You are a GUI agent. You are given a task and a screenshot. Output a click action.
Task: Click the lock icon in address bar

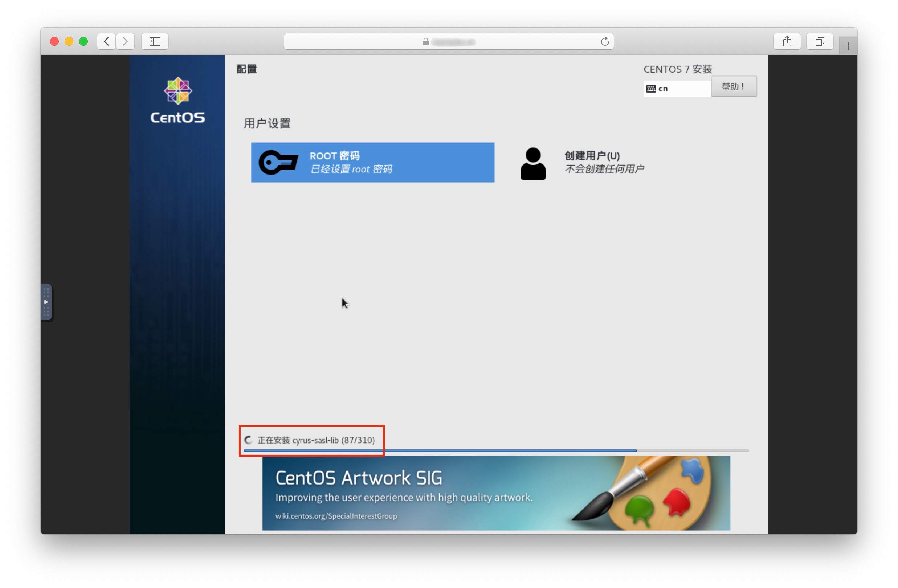coord(425,41)
